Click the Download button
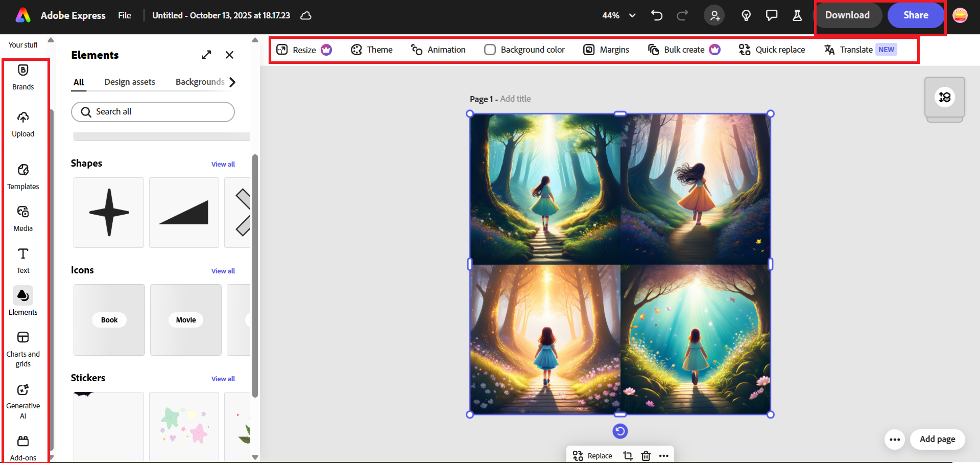 coord(848,15)
